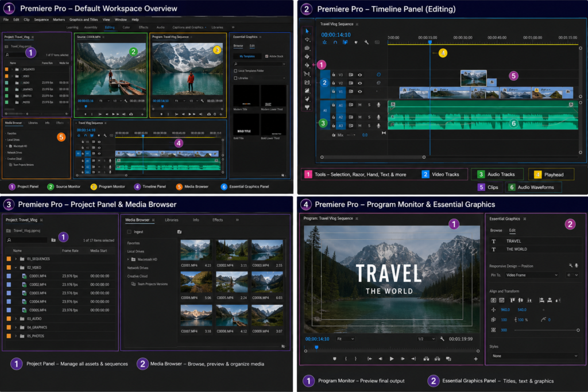Select the C0008.MP4 thumbnail in Media Browser
This screenshot has height=392, width=588.
click(232, 315)
